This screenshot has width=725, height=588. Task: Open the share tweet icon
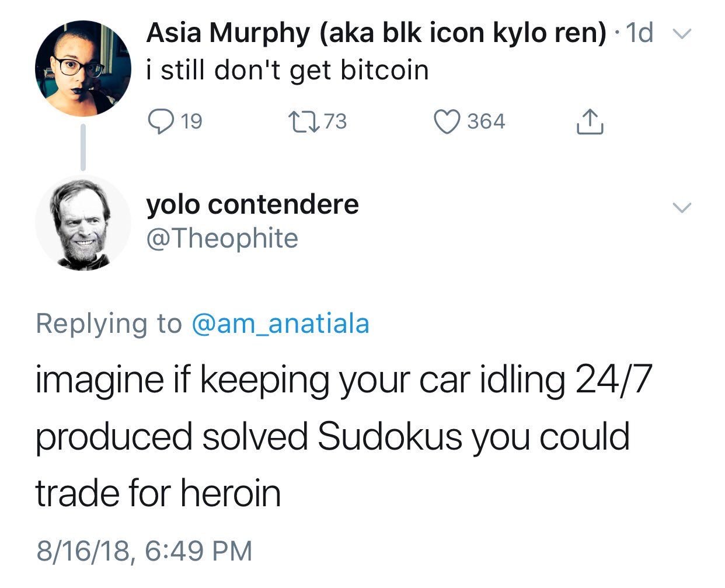(590, 121)
